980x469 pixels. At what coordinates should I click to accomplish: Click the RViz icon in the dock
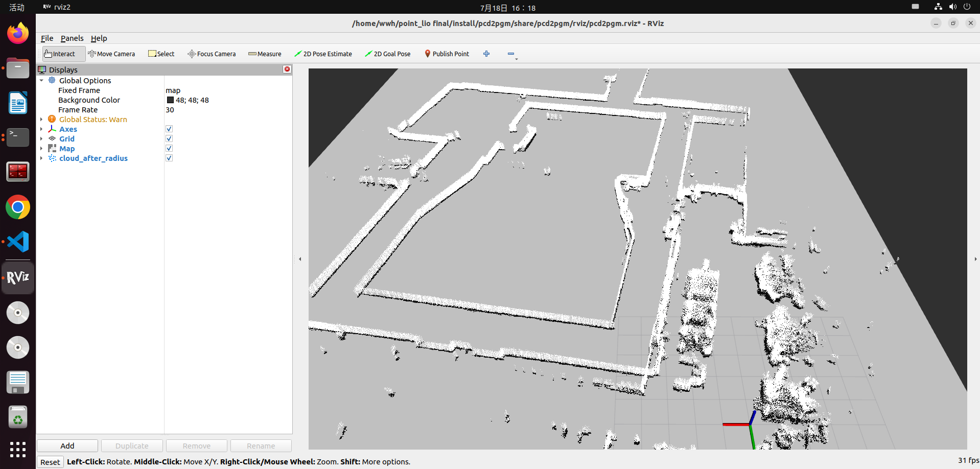coord(18,277)
